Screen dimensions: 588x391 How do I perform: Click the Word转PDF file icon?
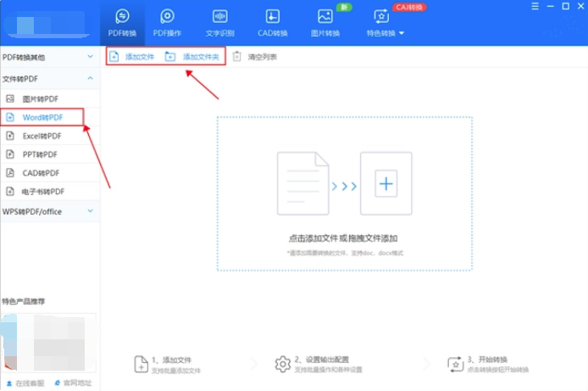(x=10, y=117)
